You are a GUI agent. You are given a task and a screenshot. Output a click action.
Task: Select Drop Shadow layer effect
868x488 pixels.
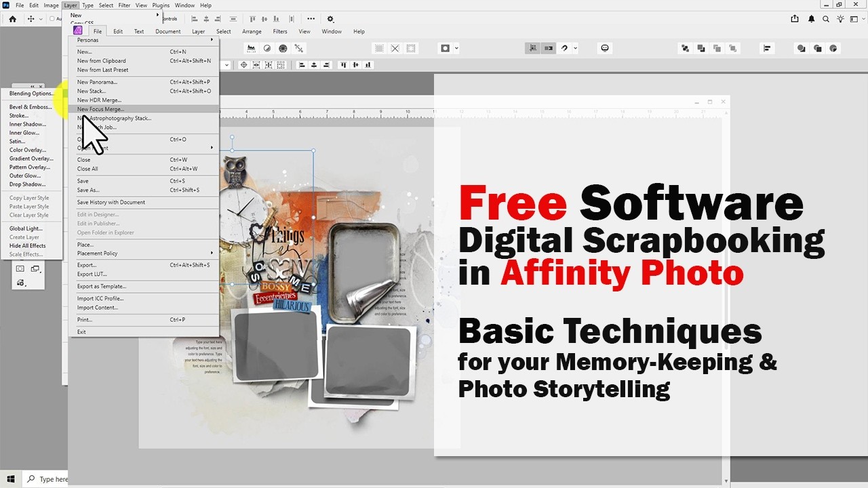tap(32, 184)
